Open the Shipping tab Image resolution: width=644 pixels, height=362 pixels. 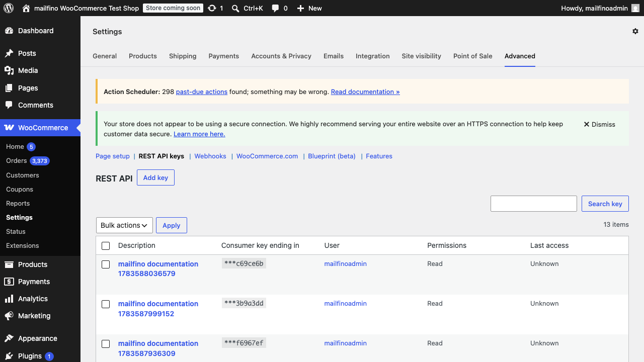coord(183,56)
